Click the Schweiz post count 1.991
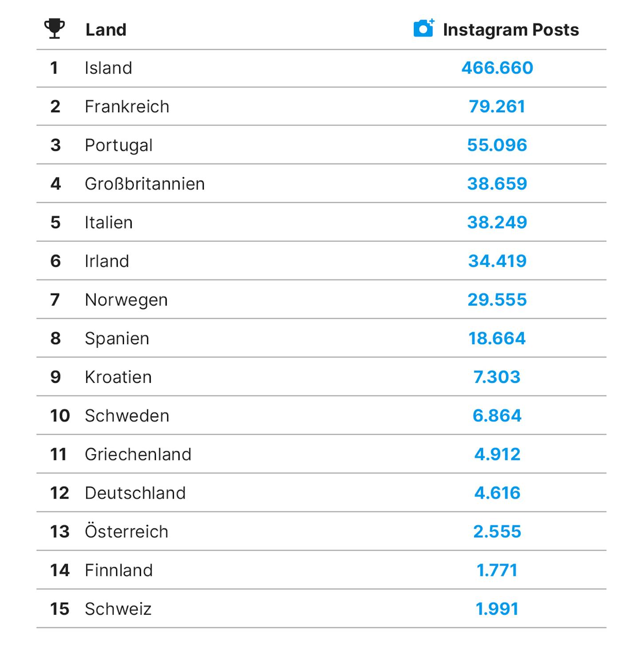The width and height of the screenshot is (644, 653). [x=497, y=609]
